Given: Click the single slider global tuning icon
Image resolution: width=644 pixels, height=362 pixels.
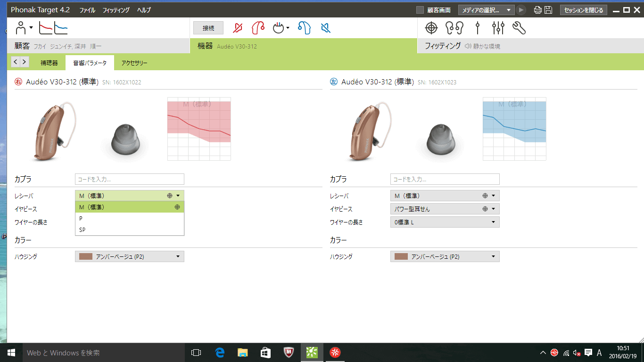Looking at the screenshot, I should click(x=478, y=28).
